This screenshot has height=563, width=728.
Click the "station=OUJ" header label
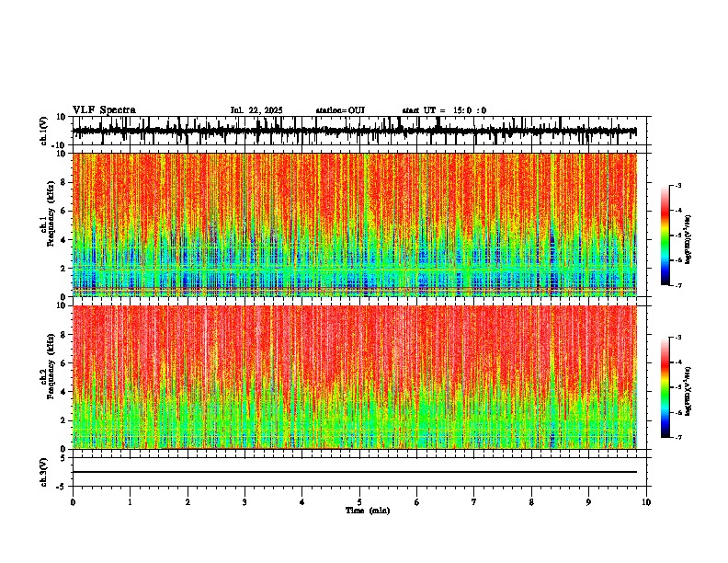click(340, 110)
